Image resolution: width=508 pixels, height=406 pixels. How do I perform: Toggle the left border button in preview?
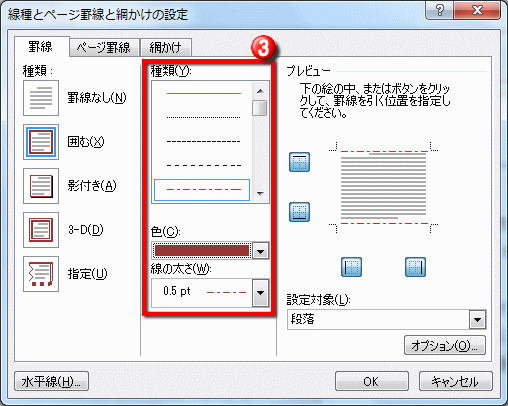(351, 267)
